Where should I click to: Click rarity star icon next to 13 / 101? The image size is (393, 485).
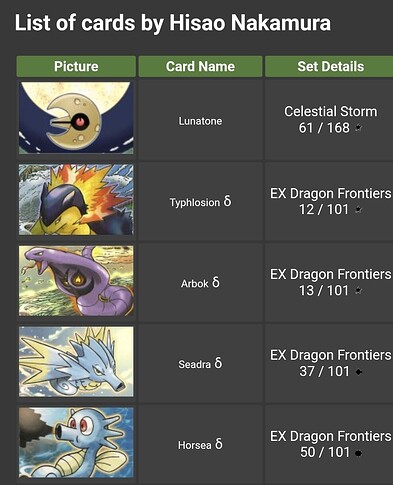tap(359, 291)
